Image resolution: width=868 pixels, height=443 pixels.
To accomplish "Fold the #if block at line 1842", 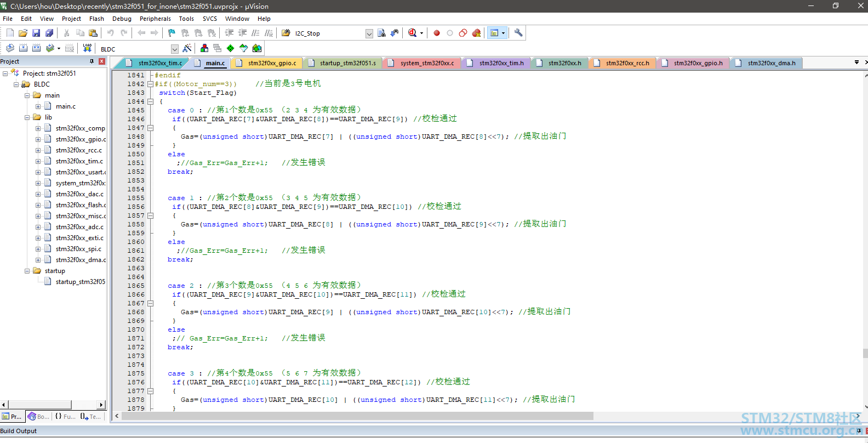I will click(150, 84).
